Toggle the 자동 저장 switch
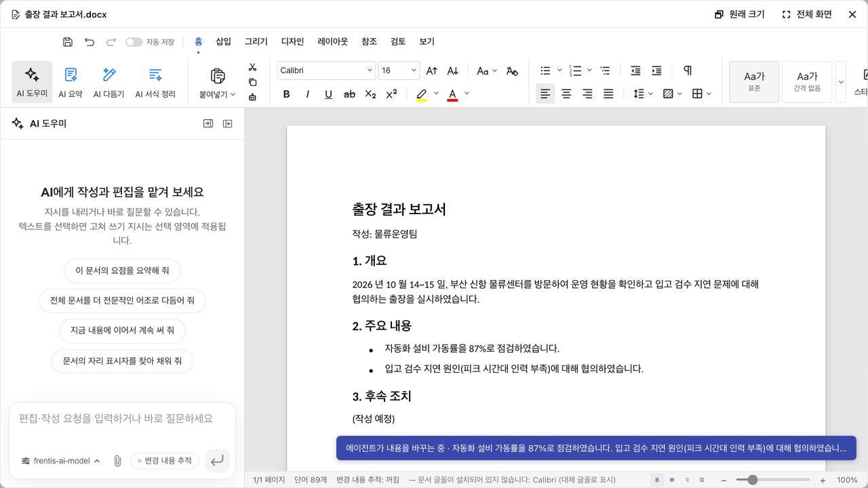 (x=134, y=42)
